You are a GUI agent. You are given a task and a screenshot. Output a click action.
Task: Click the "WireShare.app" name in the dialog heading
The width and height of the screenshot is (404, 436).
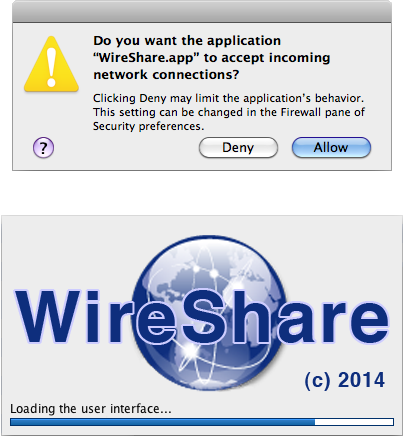click(146, 58)
